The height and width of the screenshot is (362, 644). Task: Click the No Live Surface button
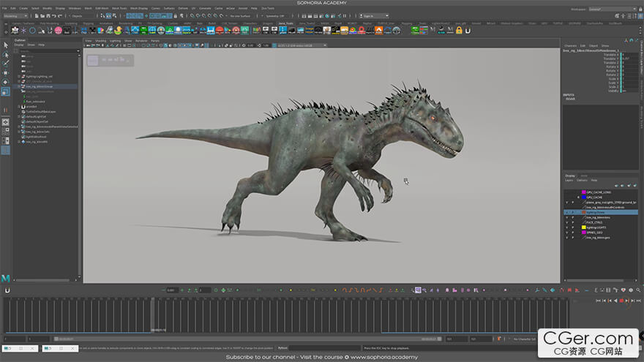pyautogui.click(x=240, y=16)
